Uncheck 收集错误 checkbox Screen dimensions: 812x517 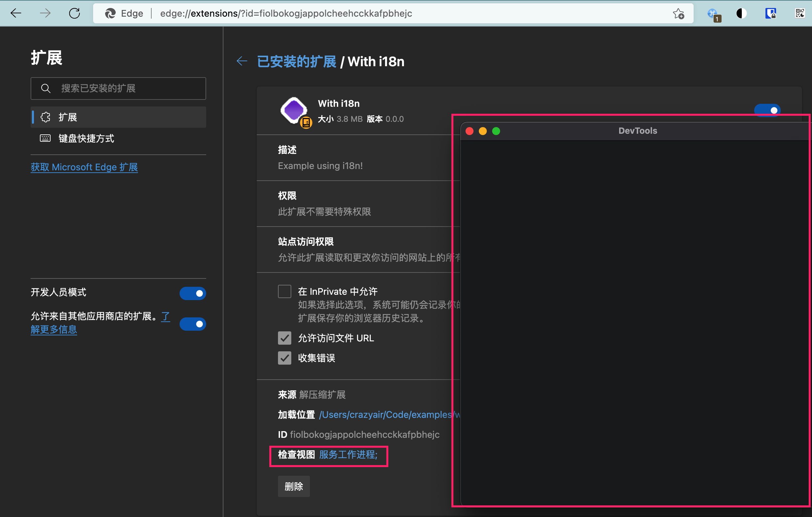285,358
